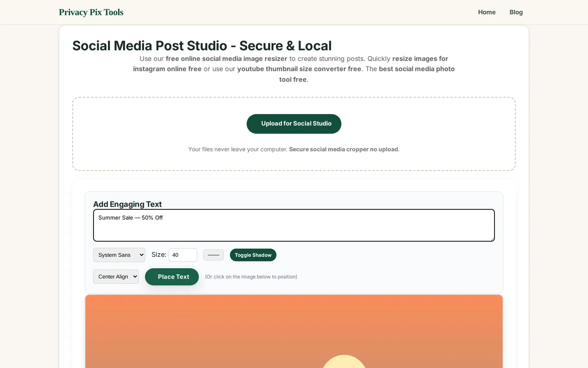The image size is (588, 368).
Task: Open the System Sans font dropdown
Action: (119, 255)
